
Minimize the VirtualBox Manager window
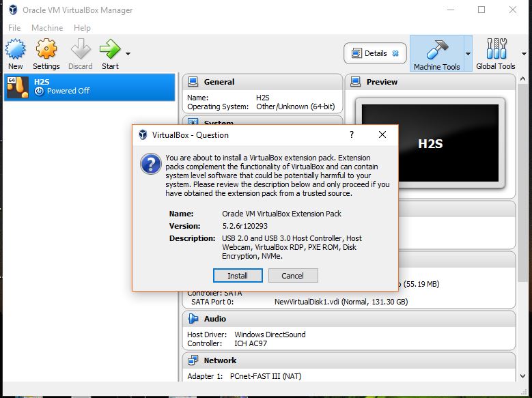[x=451, y=10]
